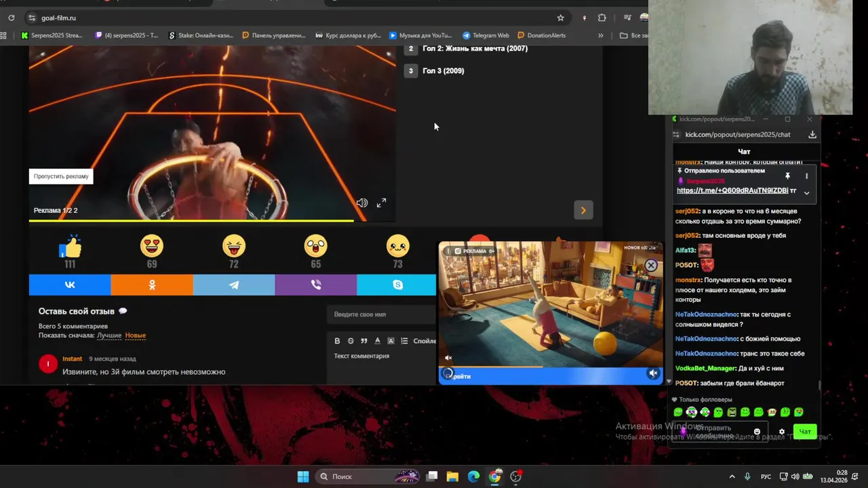Bookmark the page with the star icon
Viewport: 868px width, 488px height.
click(x=560, y=18)
